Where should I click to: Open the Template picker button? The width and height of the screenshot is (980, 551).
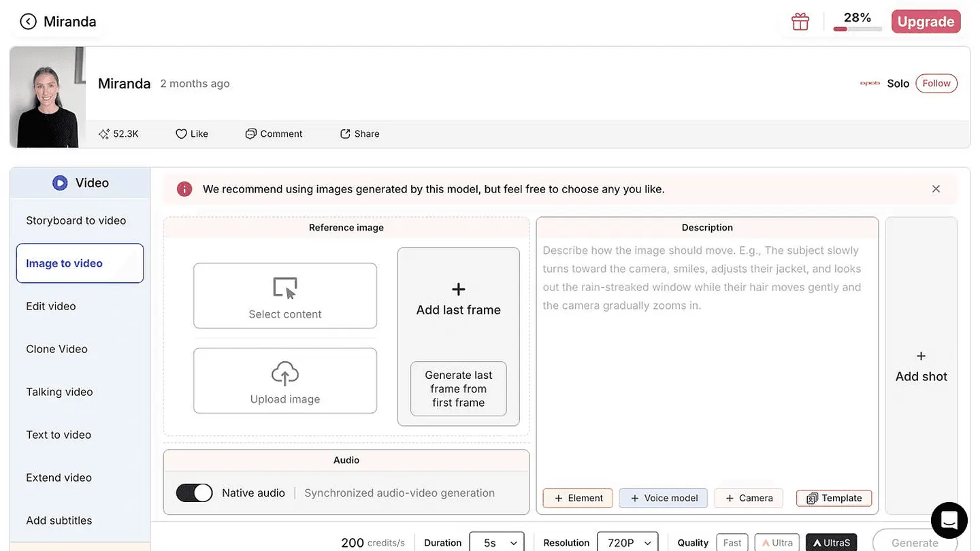[x=834, y=498]
